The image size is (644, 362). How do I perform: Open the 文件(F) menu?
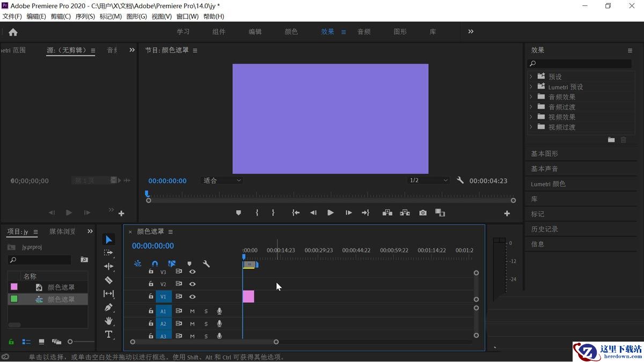[x=12, y=17]
